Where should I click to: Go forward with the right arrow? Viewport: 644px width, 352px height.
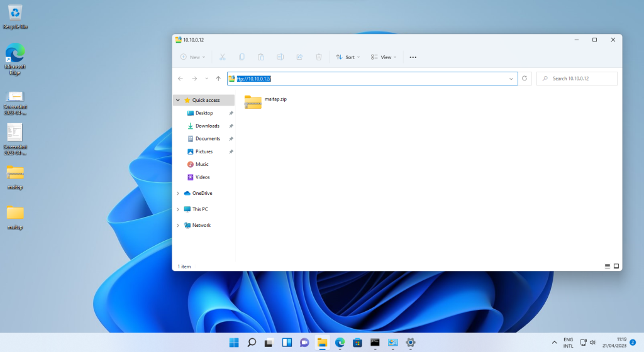click(x=194, y=79)
